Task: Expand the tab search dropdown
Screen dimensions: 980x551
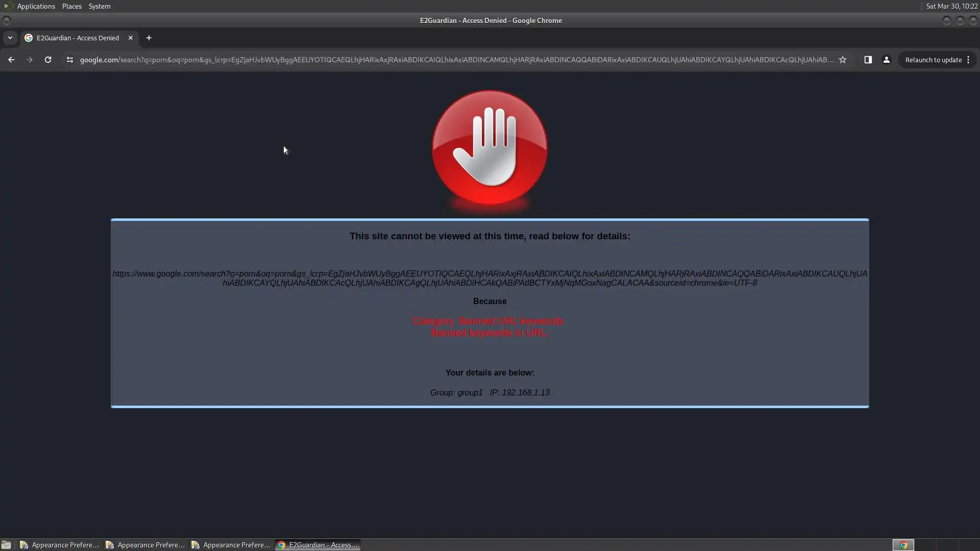Action: point(10,38)
